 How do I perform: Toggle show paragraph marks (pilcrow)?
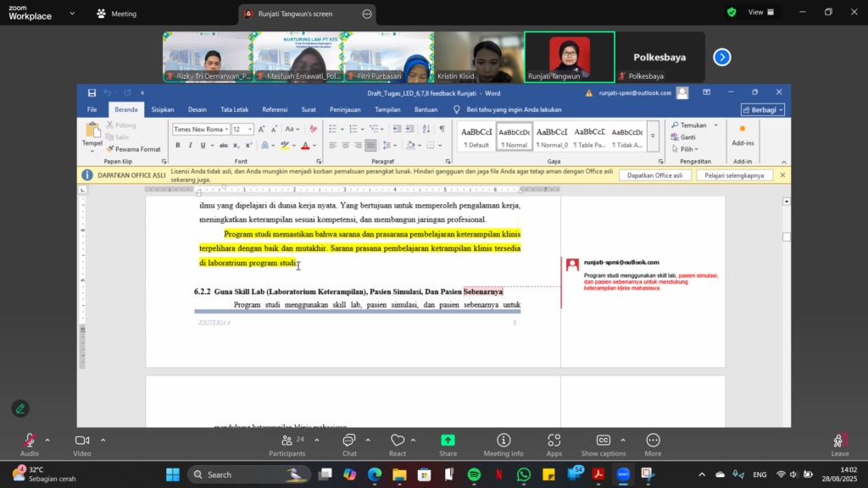click(x=442, y=129)
